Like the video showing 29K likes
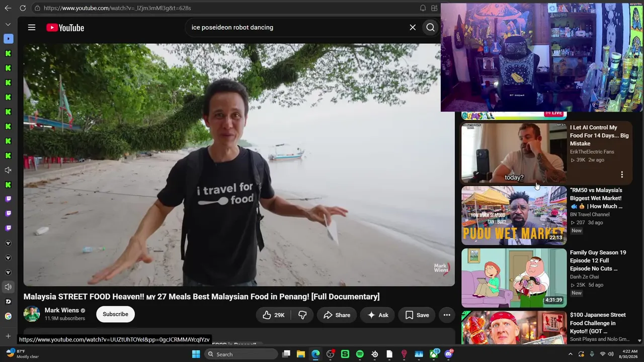The height and width of the screenshot is (362, 644). [274, 315]
